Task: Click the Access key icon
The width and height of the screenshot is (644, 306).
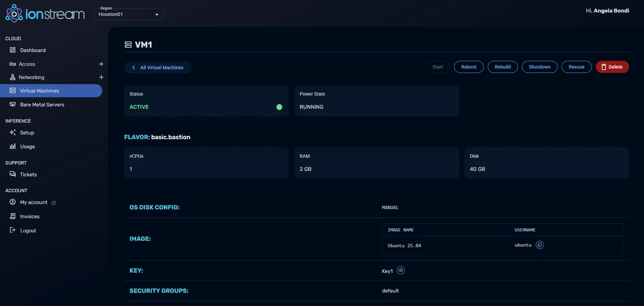Action: click(x=13, y=64)
